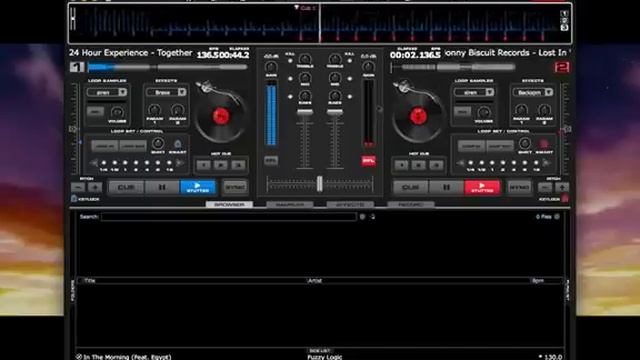Image resolution: width=640 pixels, height=360 pixels.
Task: Click left channel gain knob
Action: [x=271, y=67]
